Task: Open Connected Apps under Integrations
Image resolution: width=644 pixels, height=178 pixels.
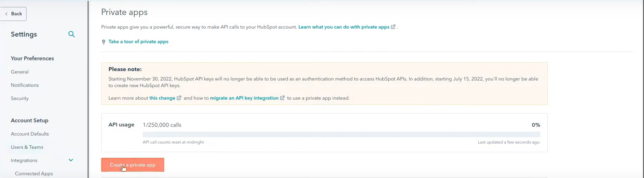Action: tap(34, 173)
